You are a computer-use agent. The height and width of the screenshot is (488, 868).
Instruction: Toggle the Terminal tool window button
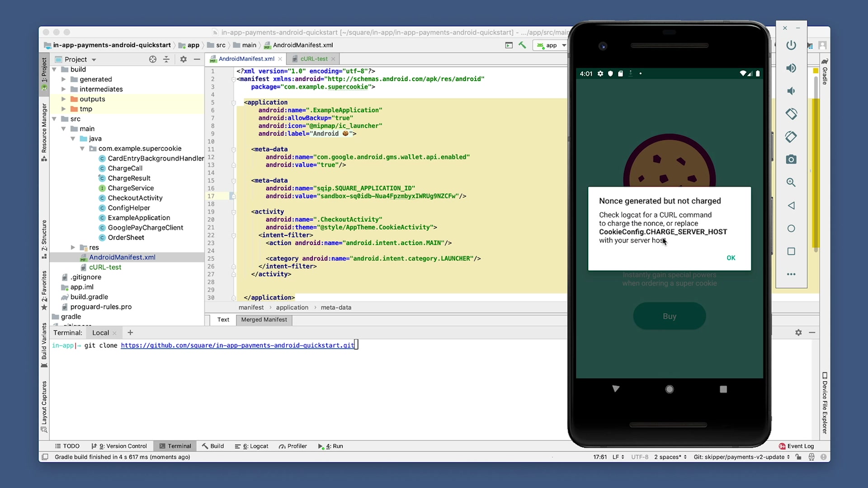pyautogui.click(x=175, y=446)
